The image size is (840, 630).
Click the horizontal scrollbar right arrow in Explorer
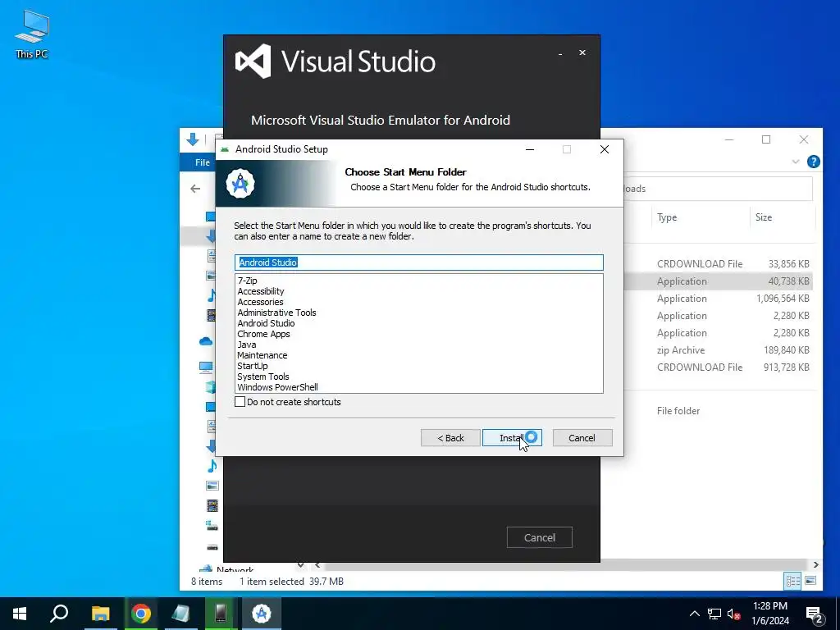coord(816,564)
